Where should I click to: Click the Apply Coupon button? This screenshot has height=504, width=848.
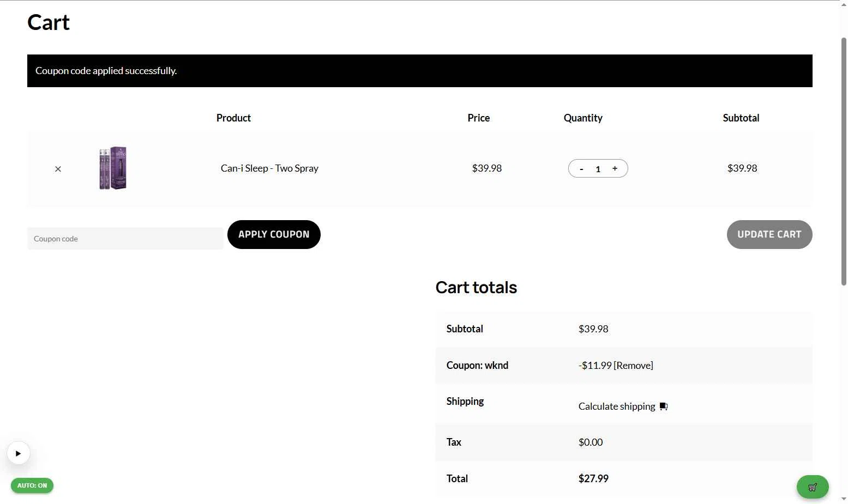tap(274, 234)
